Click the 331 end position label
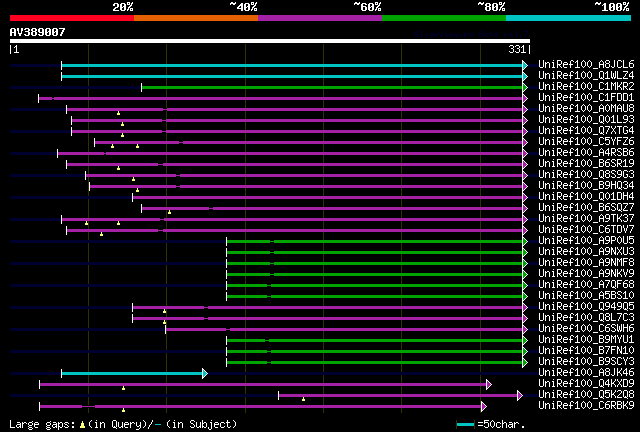The image size is (640, 432). click(x=517, y=49)
